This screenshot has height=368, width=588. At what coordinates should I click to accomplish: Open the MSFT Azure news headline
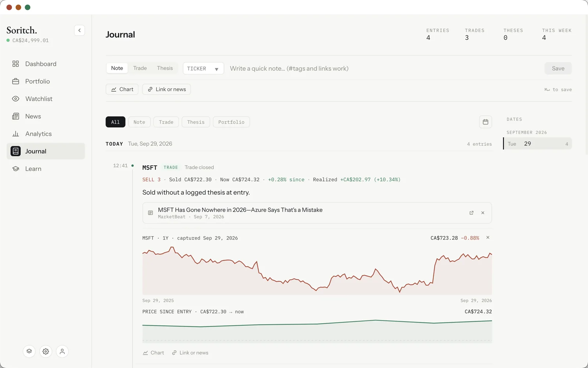(x=240, y=210)
